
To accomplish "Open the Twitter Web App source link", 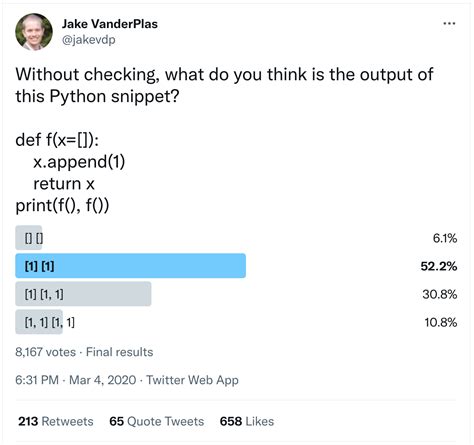I will [193, 380].
